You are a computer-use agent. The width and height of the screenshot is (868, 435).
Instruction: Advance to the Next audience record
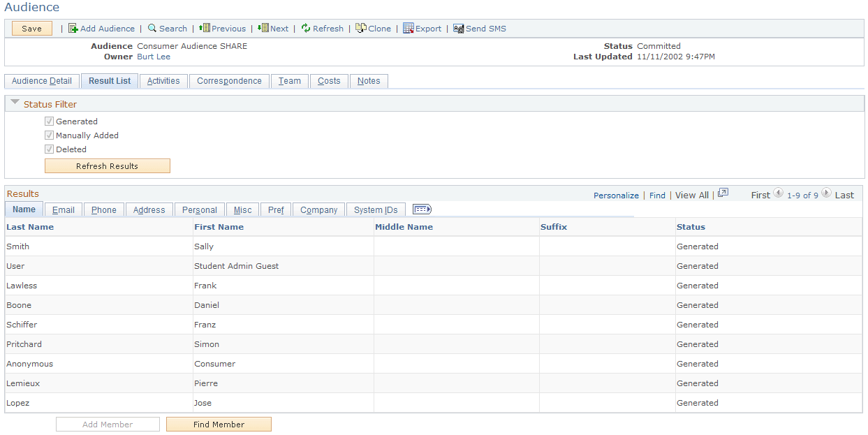click(x=262, y=29)
